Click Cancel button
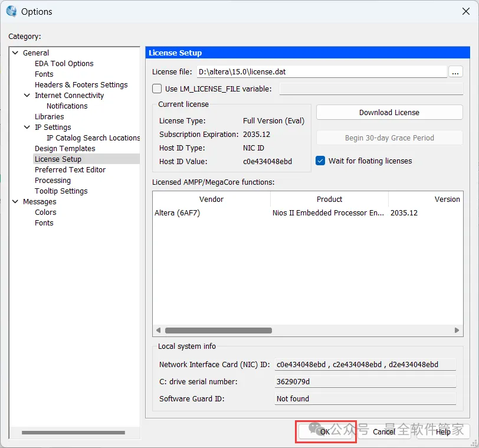479x448 pixels. pyautogui.click(x=384, y=431)
